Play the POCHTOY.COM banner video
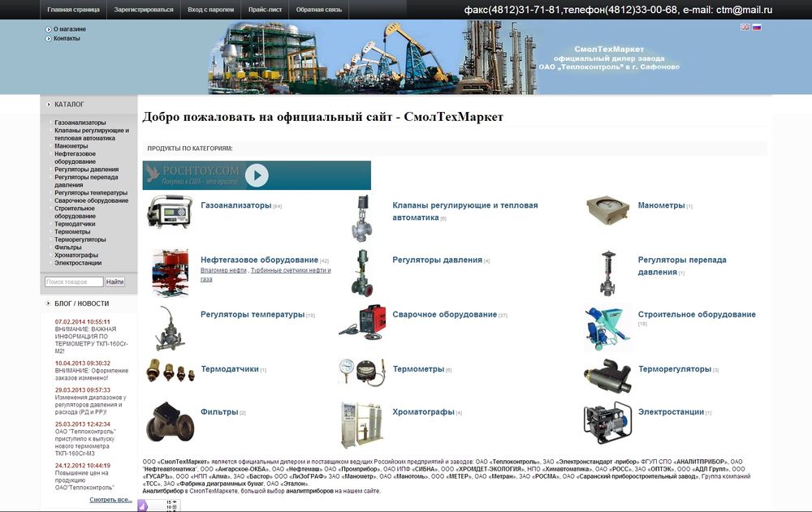Image resolution: width=812 pixels, height=512 pixels. 257,175
